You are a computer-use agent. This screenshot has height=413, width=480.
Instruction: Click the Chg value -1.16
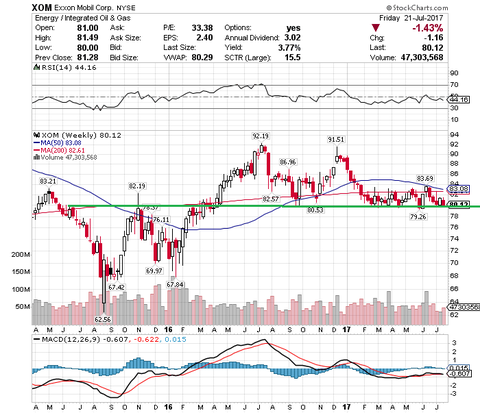coord(434,38)
